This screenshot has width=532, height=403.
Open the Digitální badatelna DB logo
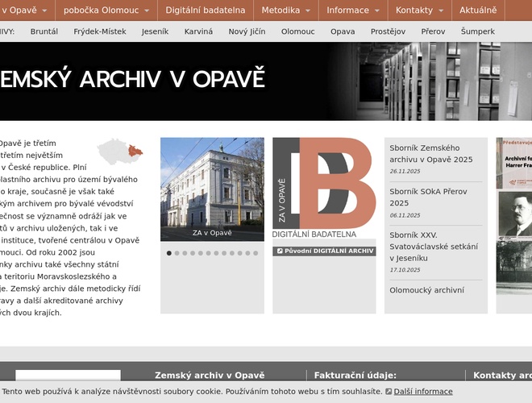[324, 188]
